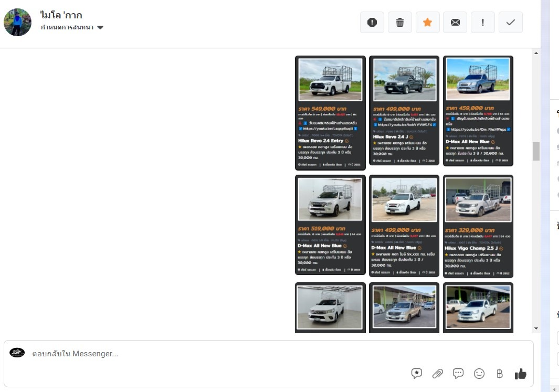Open the Hilux Revo 2.4 Entry card
Image resolution: width=559 pixels, height=392 pixels.
click(x=330, y=113)
